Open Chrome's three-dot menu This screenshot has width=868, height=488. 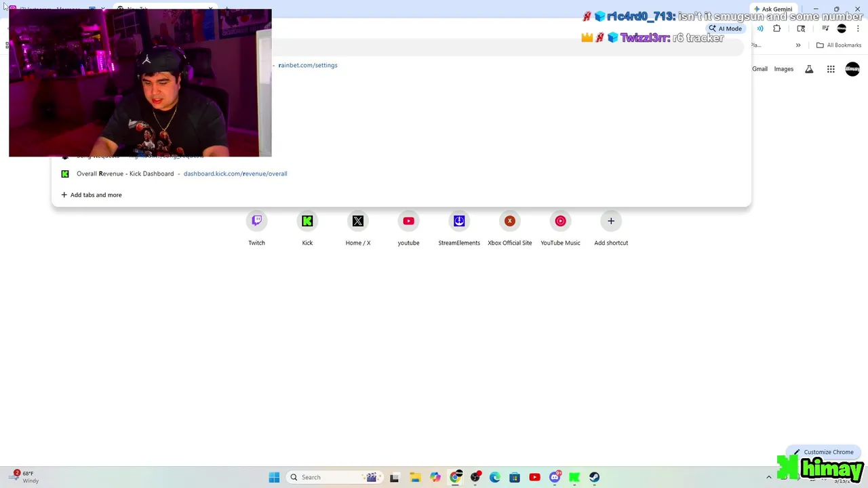(858, 28)
